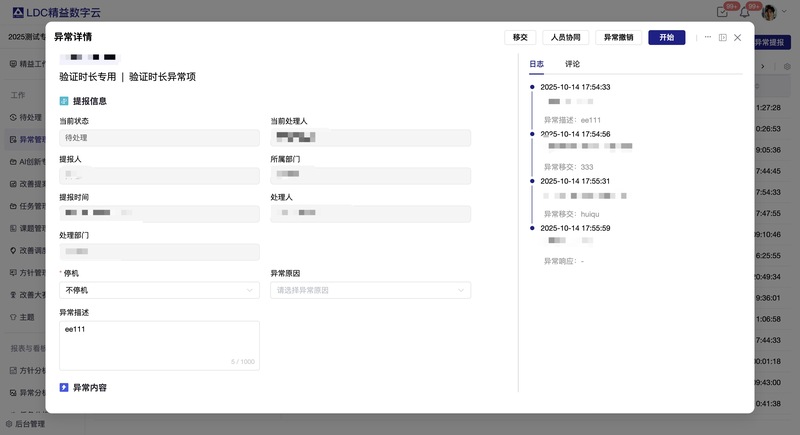800x435 pixels.
Task: Select the 日志 tab
Action: click(x=537, y=64)
